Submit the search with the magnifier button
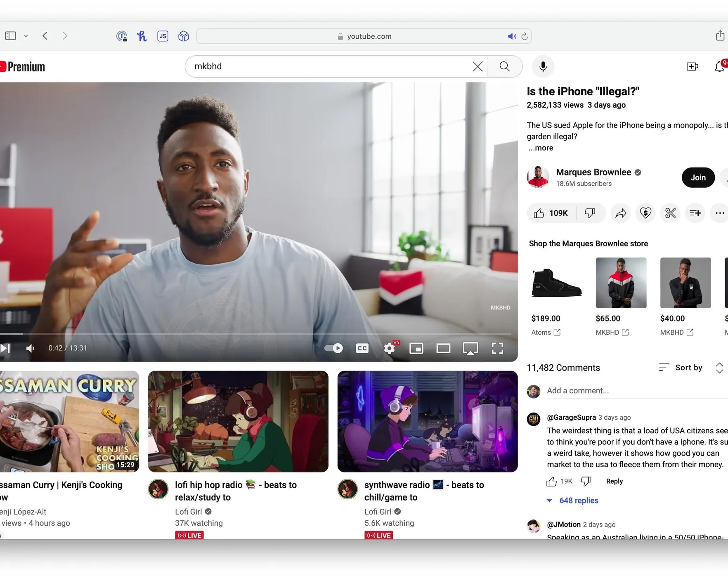This screenshot has height=581, width=728. click(x=505, y=66)
